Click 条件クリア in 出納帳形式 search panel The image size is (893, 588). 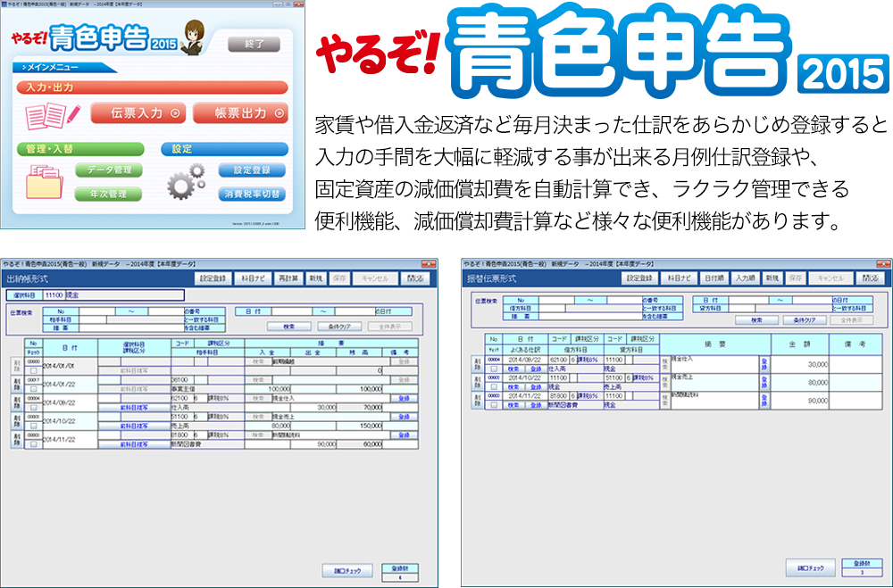339,327
